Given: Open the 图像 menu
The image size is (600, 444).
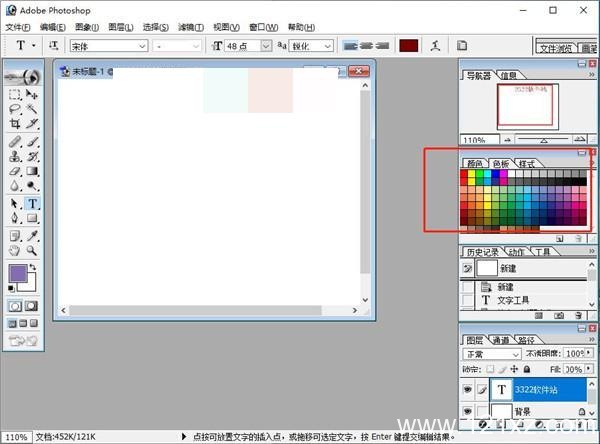Looking at the screenshot, I should (x=85, y=27).
